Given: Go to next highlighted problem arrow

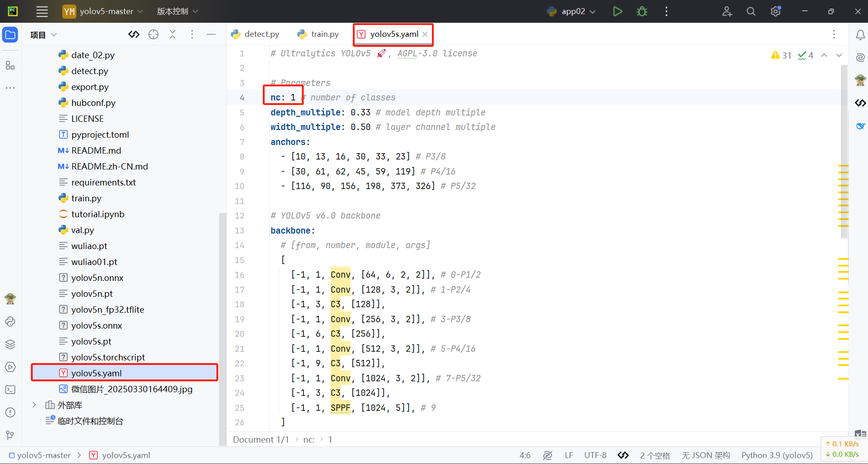Looking at the screenshot, I should [839, 55].
